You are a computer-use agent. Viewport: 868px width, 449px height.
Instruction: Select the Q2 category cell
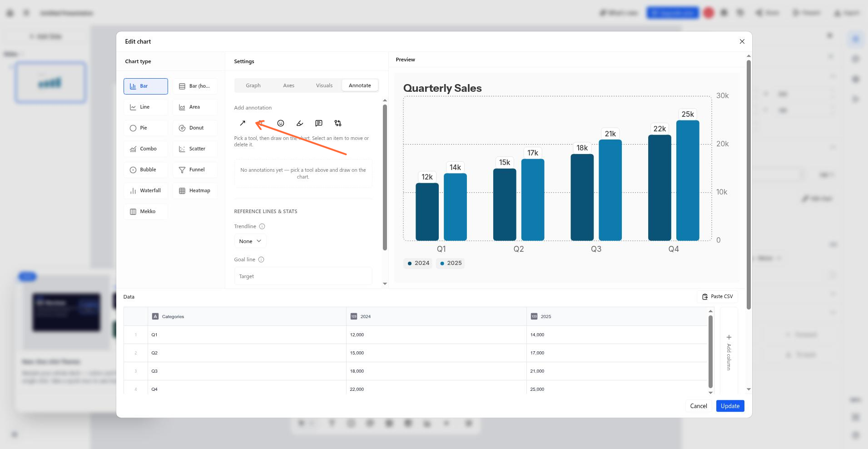click(247, 353)
